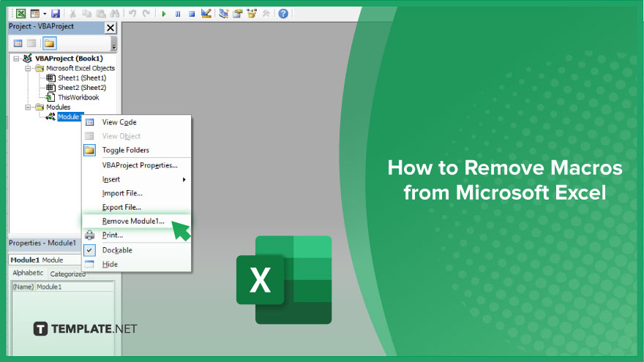The image size is (644, 362).
Task: Choose Import File... from context menu
Action: (137, 193)
